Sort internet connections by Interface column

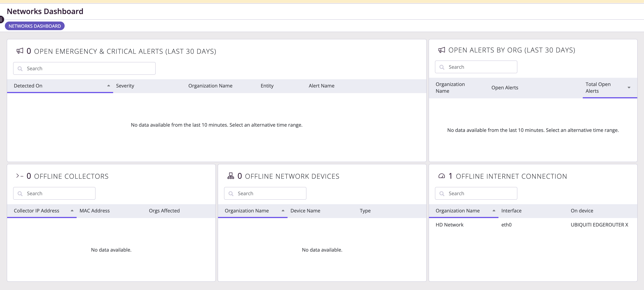click(511, 211)
